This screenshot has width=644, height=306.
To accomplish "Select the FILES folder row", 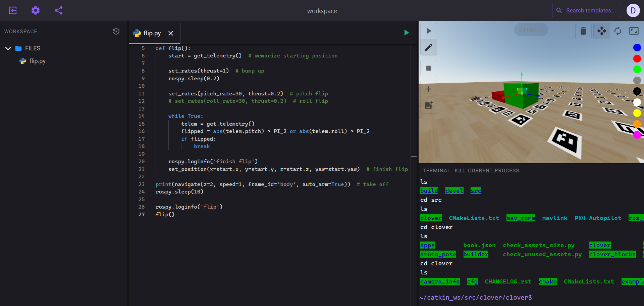I will [64, 48].
